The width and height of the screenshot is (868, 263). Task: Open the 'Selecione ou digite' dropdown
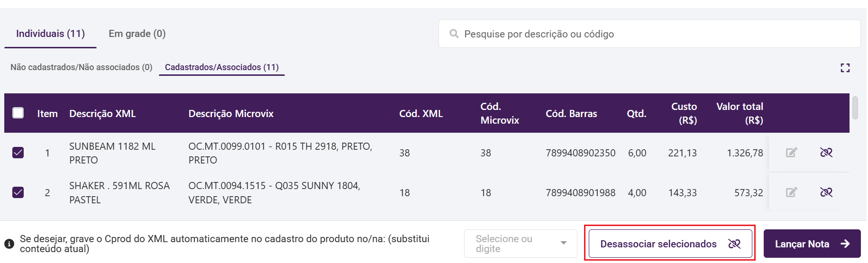[521, 244]
